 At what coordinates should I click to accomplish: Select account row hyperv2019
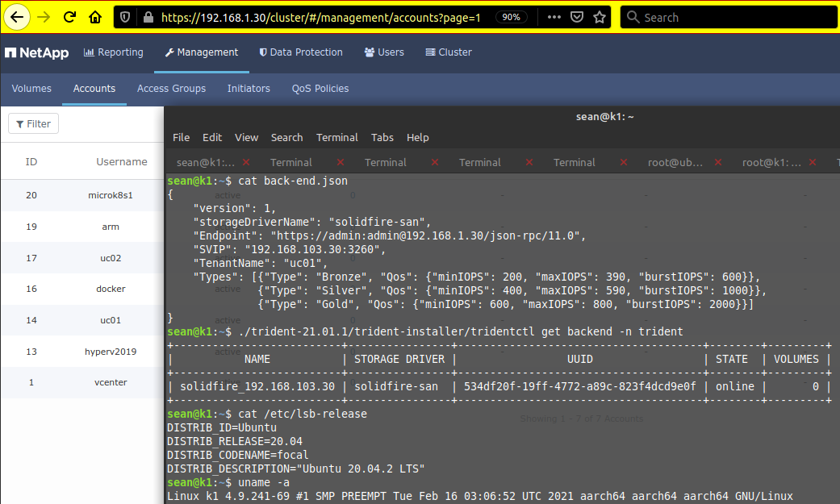(82, 352)
